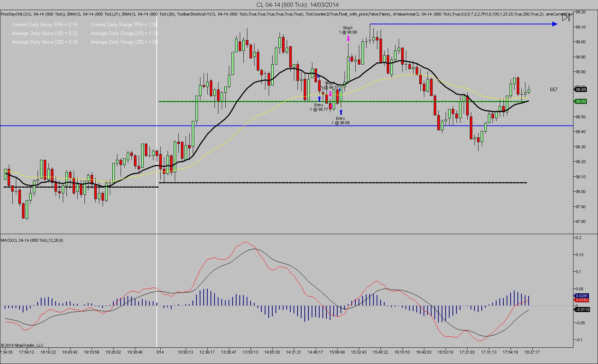Click the 99.10 price axis label
Viewport: 598px width, 364px height.
pos(580,27)
